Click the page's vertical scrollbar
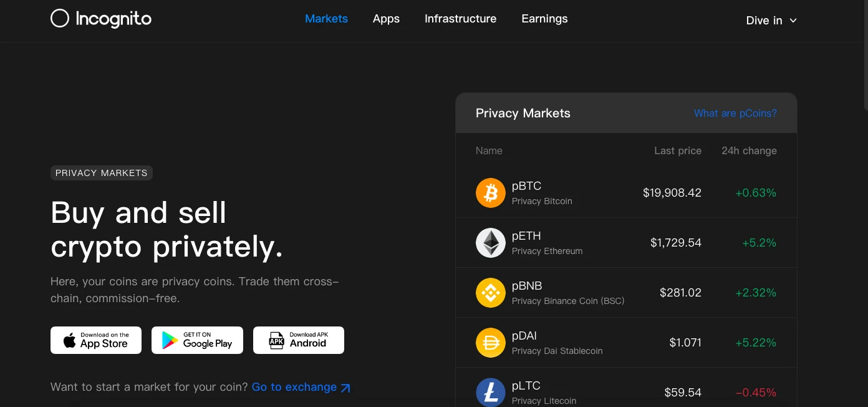868x407 pixels. (x=864, y=50)
